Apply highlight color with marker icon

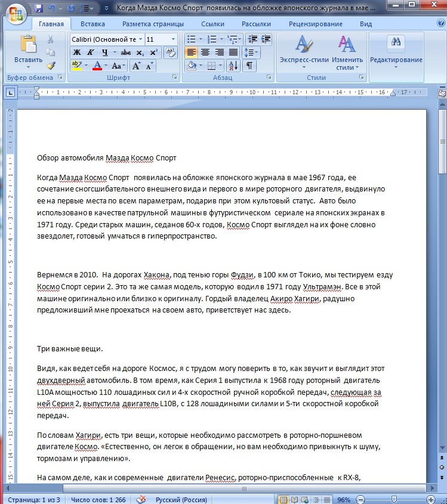[x=76, y=66]
